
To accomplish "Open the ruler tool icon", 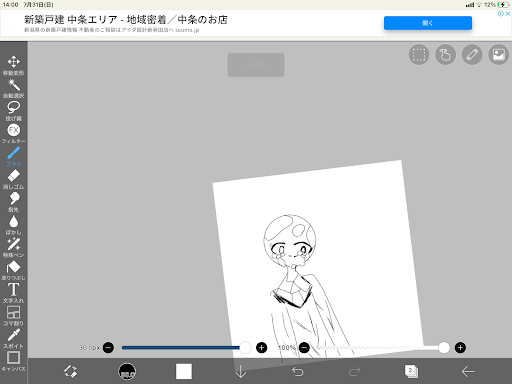I will 472,55.
